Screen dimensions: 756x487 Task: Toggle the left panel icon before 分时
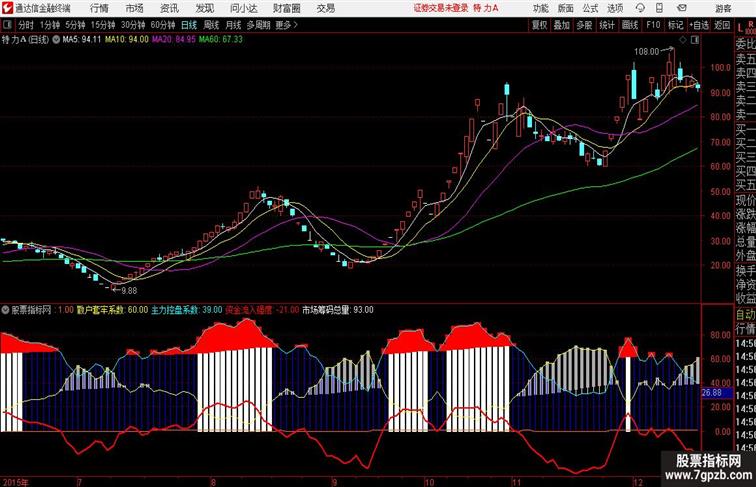point(7,25)
